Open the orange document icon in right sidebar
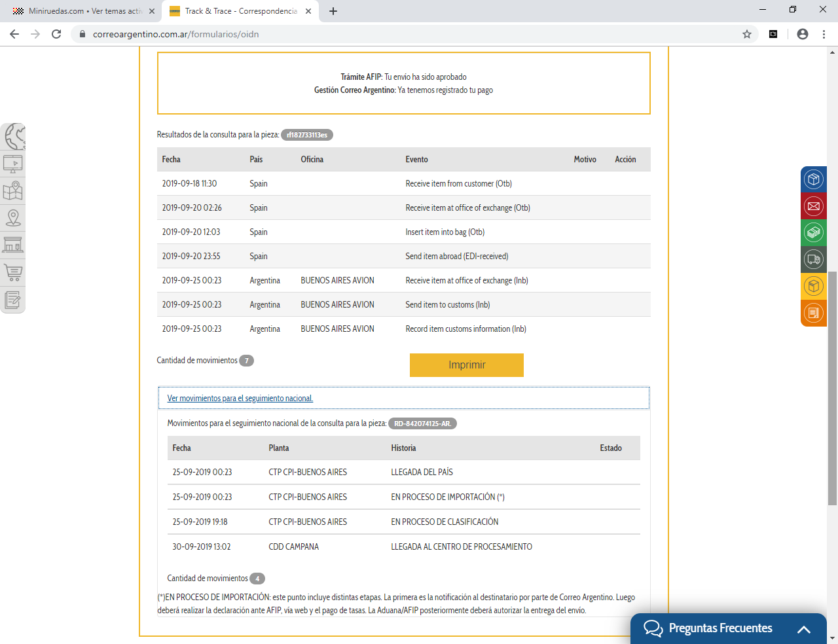 (813, 313)
